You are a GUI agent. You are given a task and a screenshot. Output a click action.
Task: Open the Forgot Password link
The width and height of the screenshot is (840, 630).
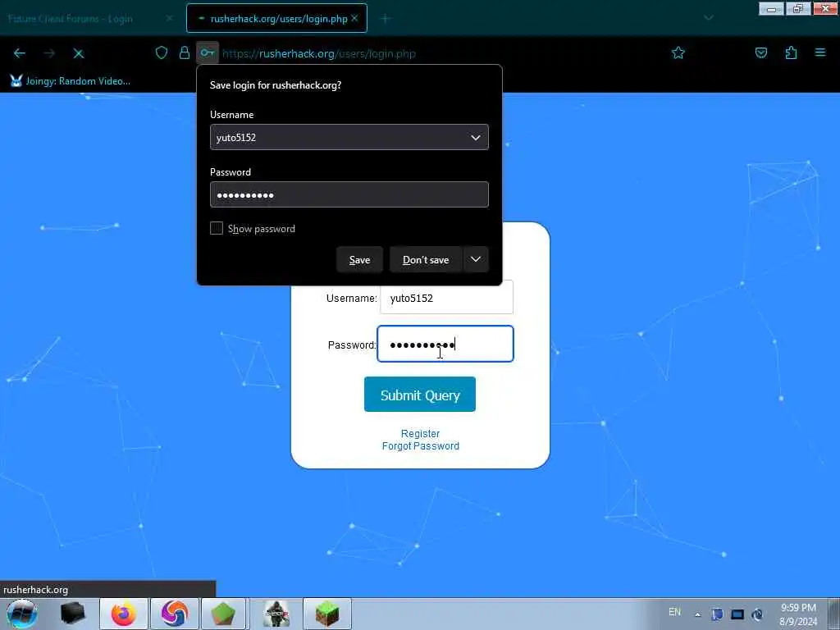pyautogui.click(x=421, y=445)
